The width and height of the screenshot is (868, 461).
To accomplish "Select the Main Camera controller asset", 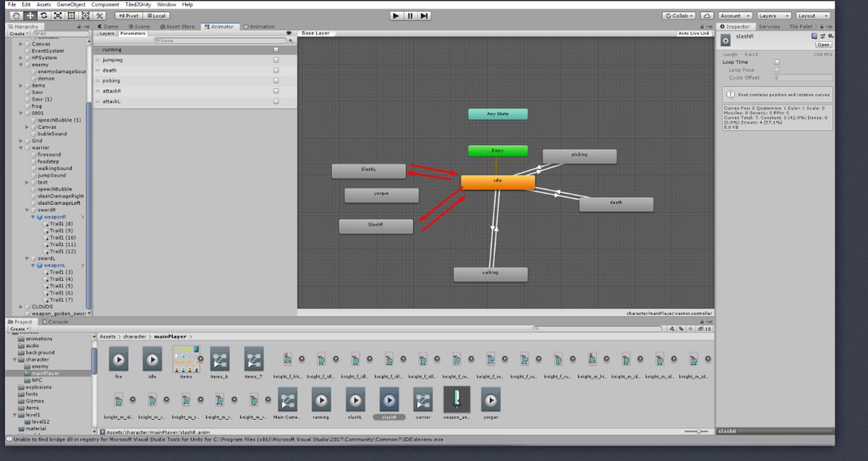I will 287,399.
